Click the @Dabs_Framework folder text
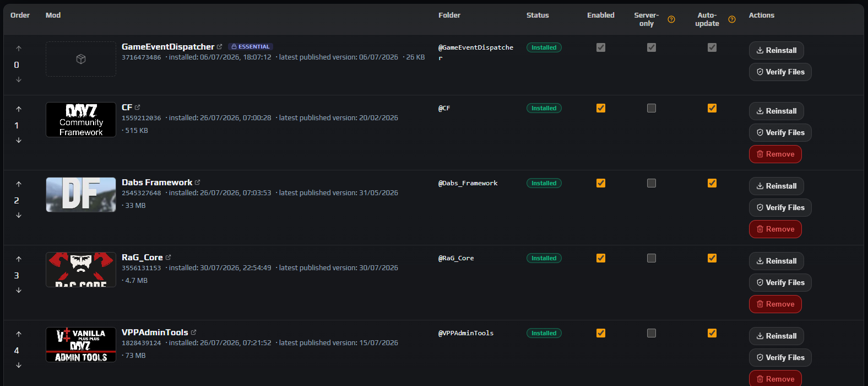Image resolution: width=868 pixels, height=386 pixels. 468,183
